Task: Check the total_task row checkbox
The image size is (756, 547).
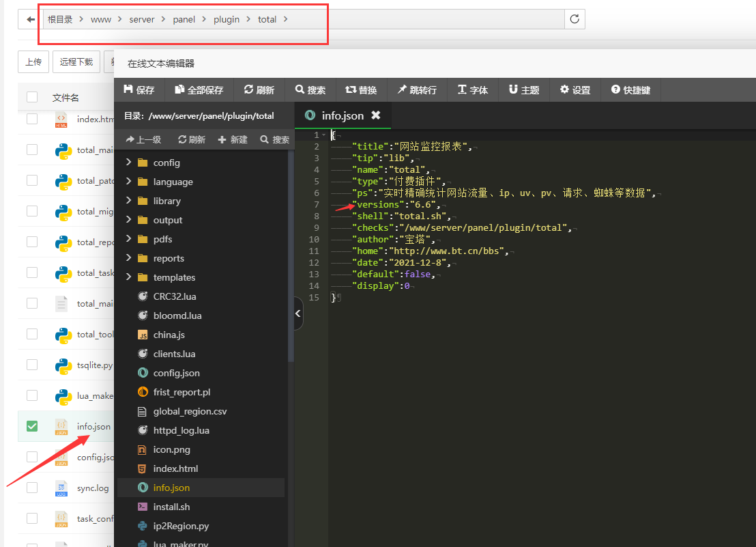Action: 32,272
